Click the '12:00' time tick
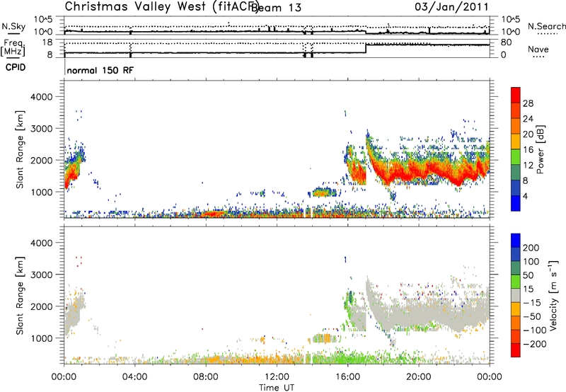This screenshot has height=392, width=566. [277, 377]
